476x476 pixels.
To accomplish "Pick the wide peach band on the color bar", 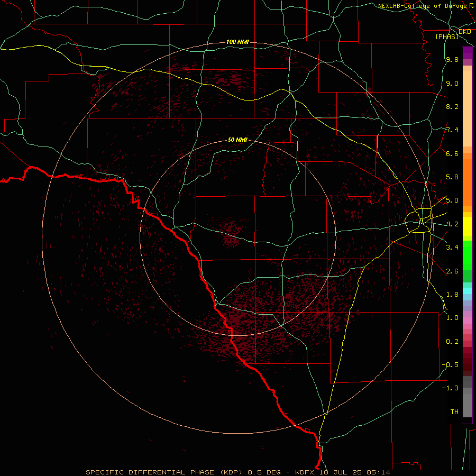I will [467, 108].
